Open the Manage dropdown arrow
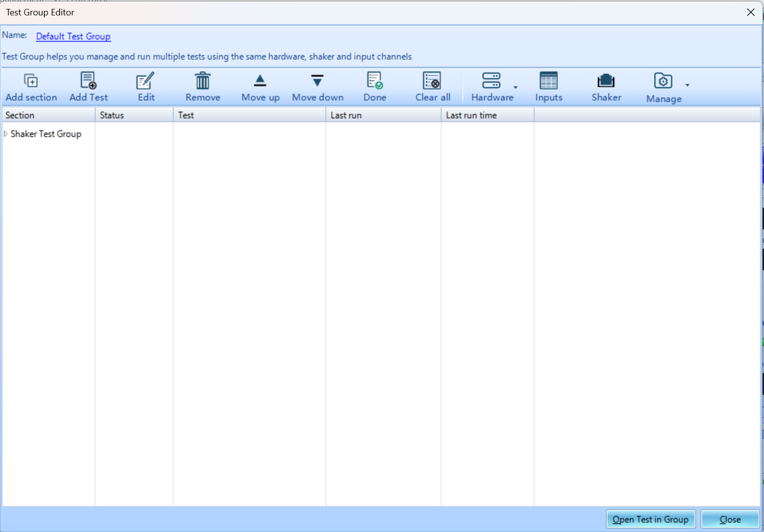This screenshot has height=532, width=764. click(x=687, y=85)
